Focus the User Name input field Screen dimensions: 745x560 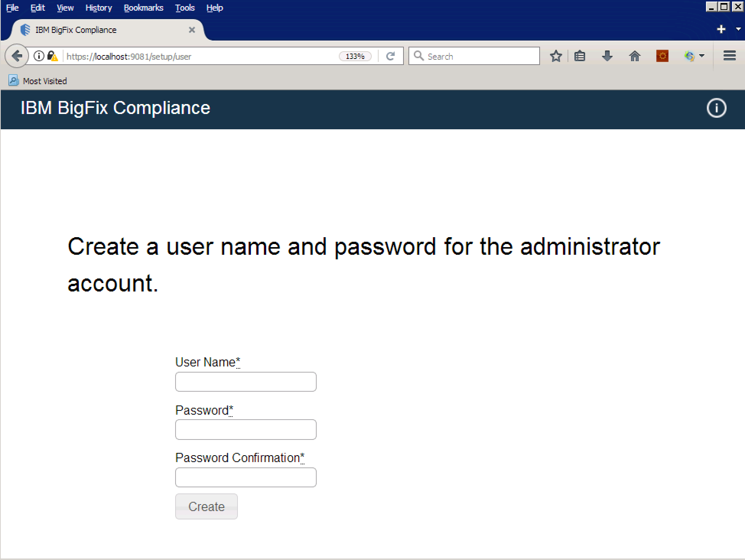point(246,382)
